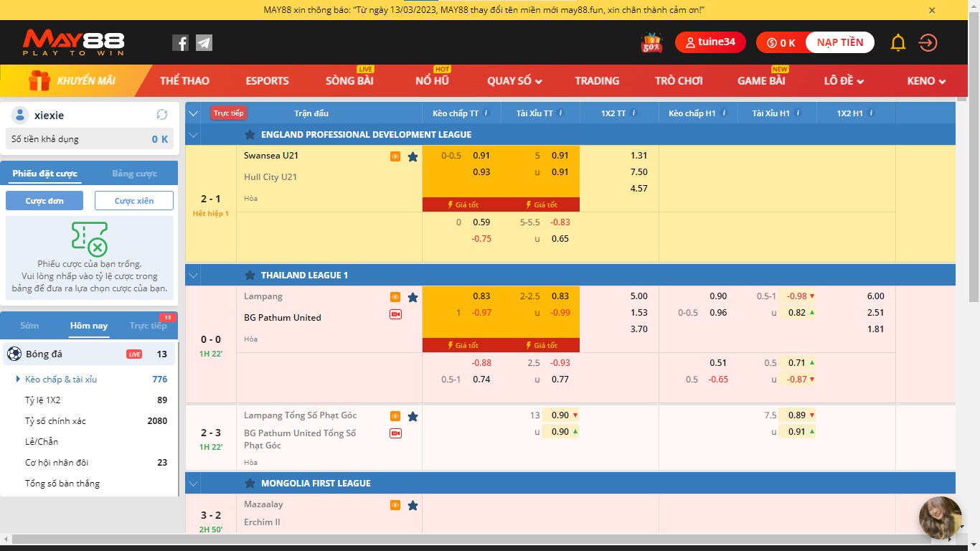980x551 pixels.
Task: Open the video camera icon for BG Pathum United
Action: 395,314
